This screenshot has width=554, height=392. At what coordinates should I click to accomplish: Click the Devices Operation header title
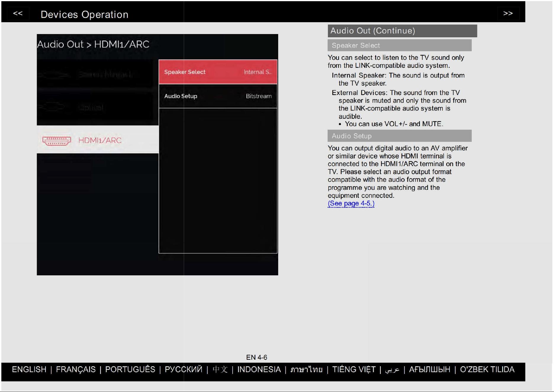84,15
